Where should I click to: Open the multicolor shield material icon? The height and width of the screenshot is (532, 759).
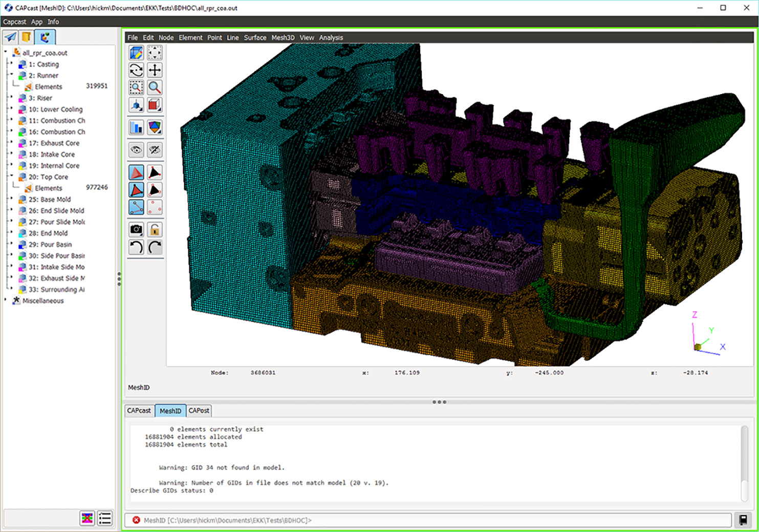(x=155, y=127)
